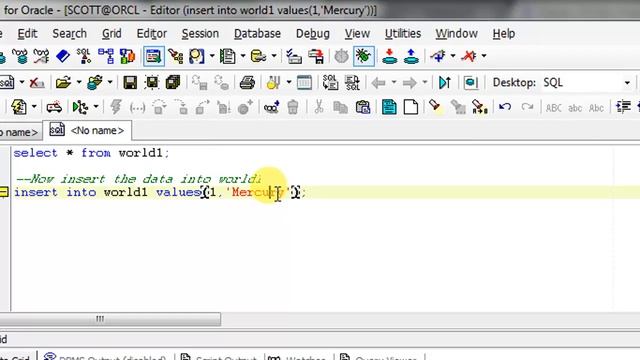Open the Desktop SQL combo box
This screenshot has width=640, height=360.
tap(586, 83)
